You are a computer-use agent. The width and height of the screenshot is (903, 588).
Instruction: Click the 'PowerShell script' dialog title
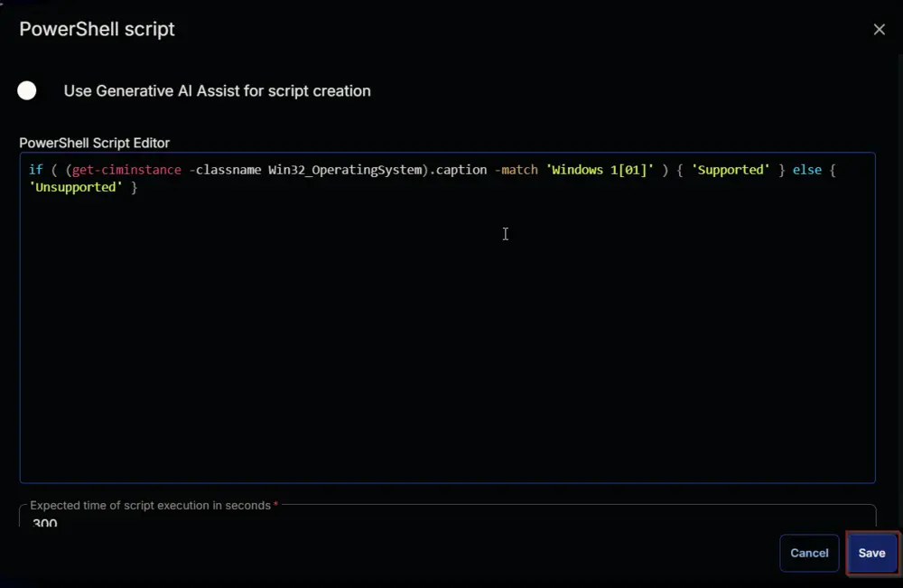97,30
